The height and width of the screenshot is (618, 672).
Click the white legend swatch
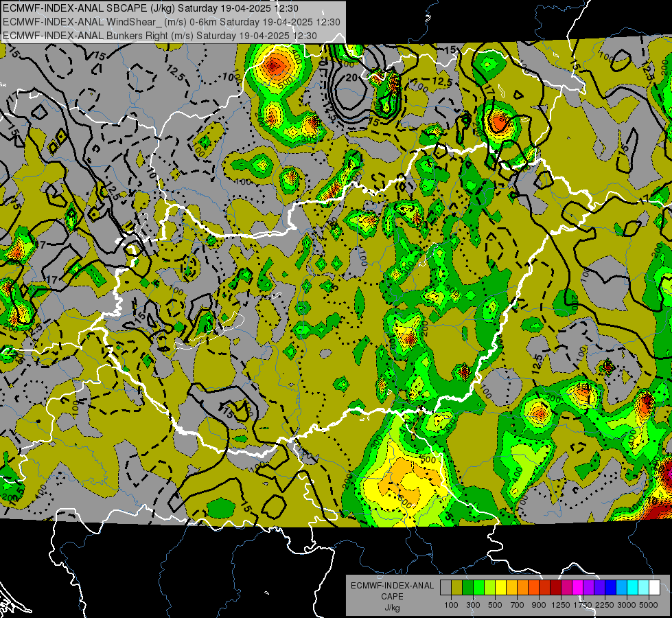tap(655, 588)
